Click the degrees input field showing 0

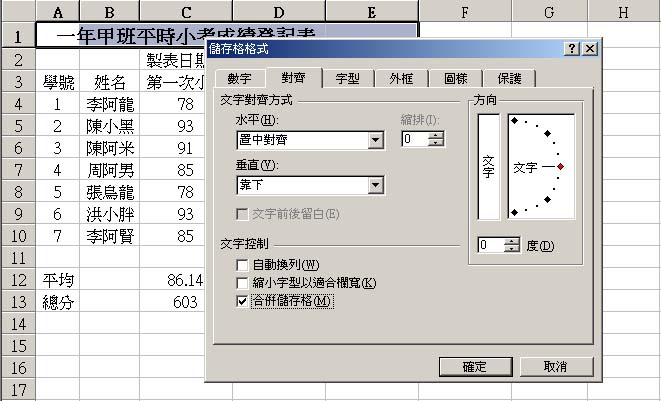click(490, 245)
